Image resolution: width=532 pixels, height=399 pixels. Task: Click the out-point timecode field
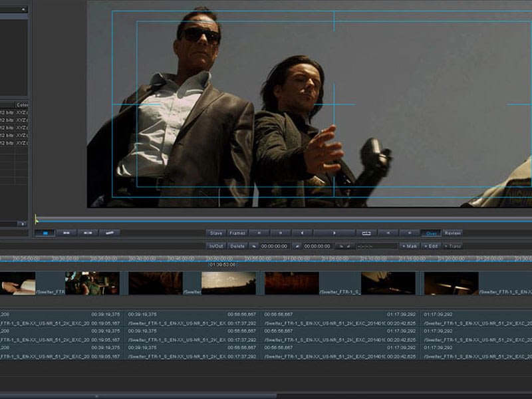pyautogui.click(x=317, y=246)
